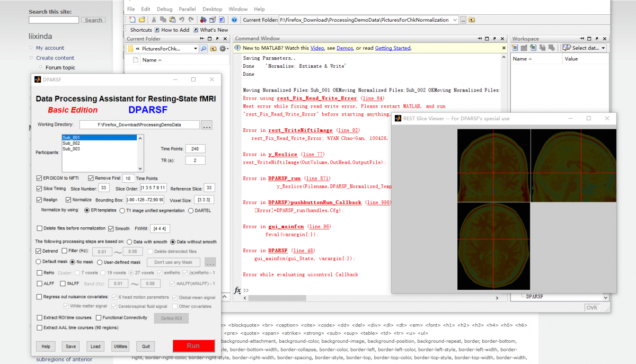Go up one folder level in MATLAB toolbar

472,20
